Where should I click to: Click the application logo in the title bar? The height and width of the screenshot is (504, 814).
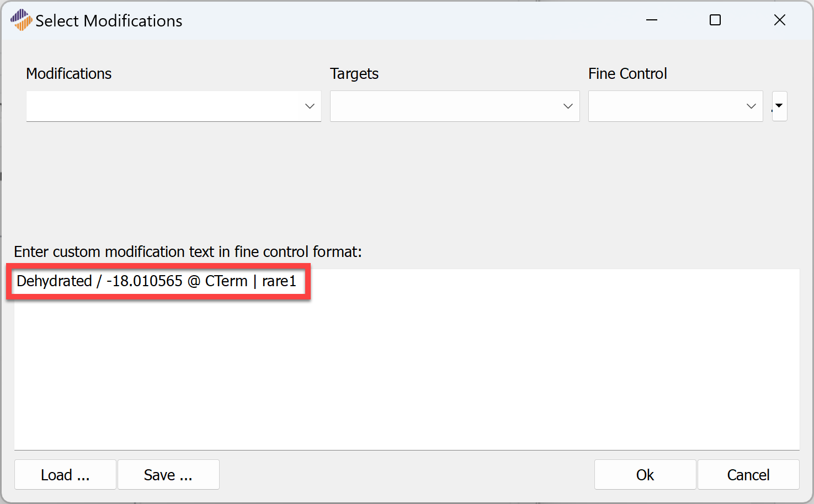(21, 20)
